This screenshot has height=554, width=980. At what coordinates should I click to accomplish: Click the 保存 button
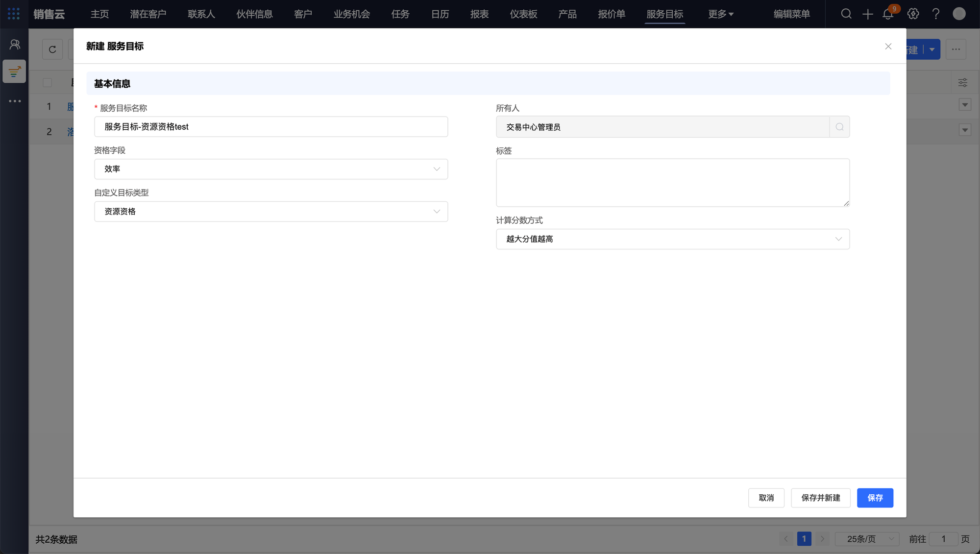tap(875, 498)
